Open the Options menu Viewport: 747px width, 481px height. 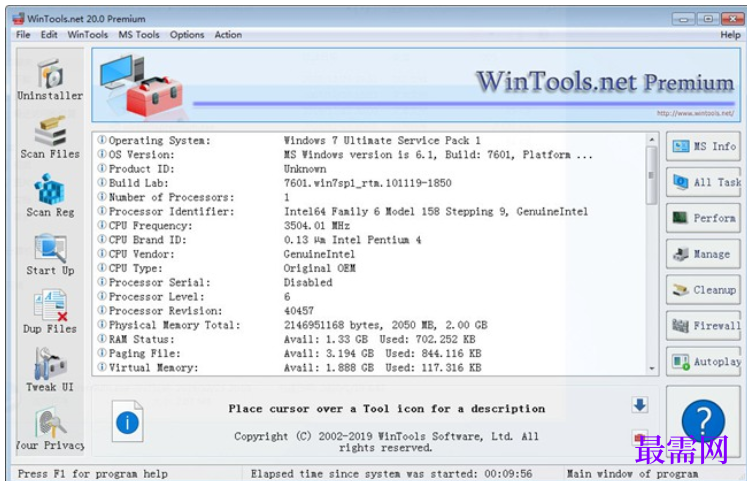tap(187, 35)
